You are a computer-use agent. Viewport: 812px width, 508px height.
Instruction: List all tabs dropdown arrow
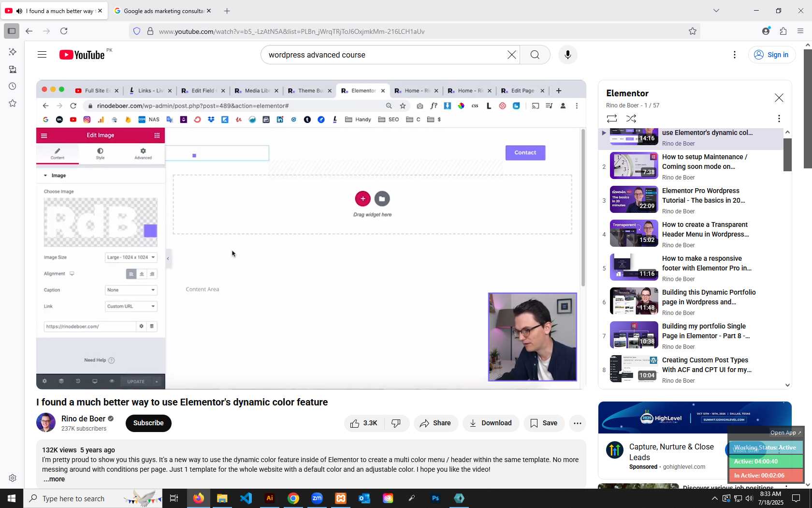(716, 11)
